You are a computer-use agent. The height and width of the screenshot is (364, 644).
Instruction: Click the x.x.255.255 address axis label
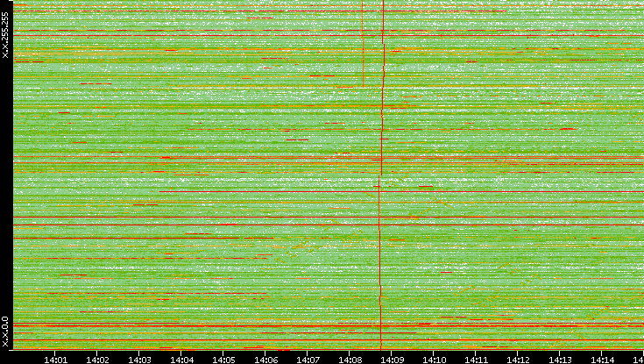point(5,35)
